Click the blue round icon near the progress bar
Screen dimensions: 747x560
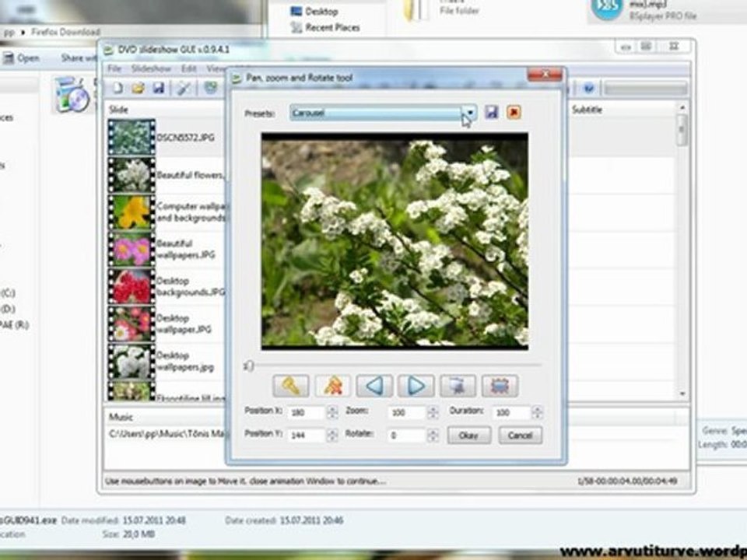589,88
